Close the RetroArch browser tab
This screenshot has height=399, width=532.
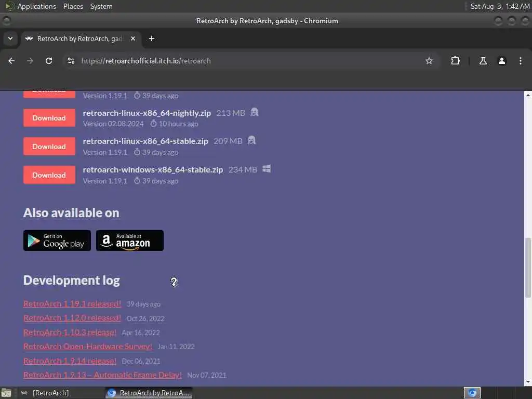(133, 38)
